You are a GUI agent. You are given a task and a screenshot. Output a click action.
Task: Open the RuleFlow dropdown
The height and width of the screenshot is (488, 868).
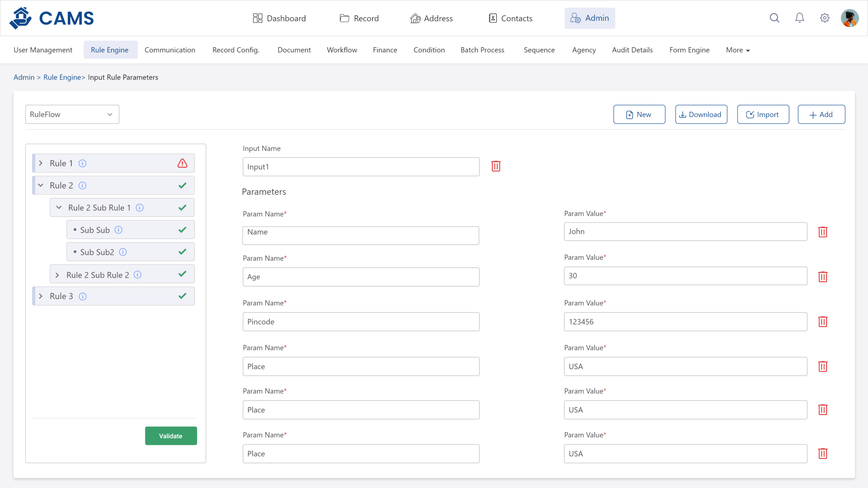coord(72,115)
